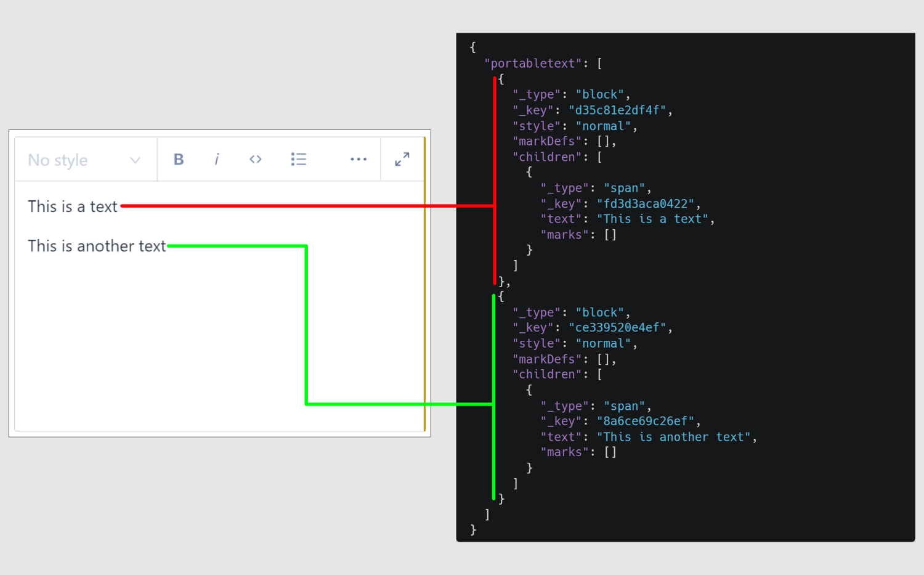
Task: Click the chevron next to No style
Action: (x=135, y=159)
